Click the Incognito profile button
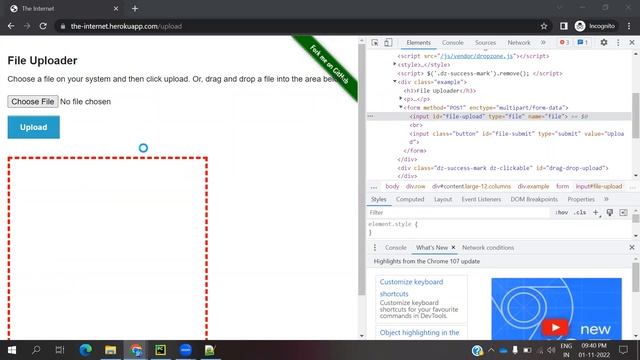The image size is (640, 360). click(x=595, y=26)
